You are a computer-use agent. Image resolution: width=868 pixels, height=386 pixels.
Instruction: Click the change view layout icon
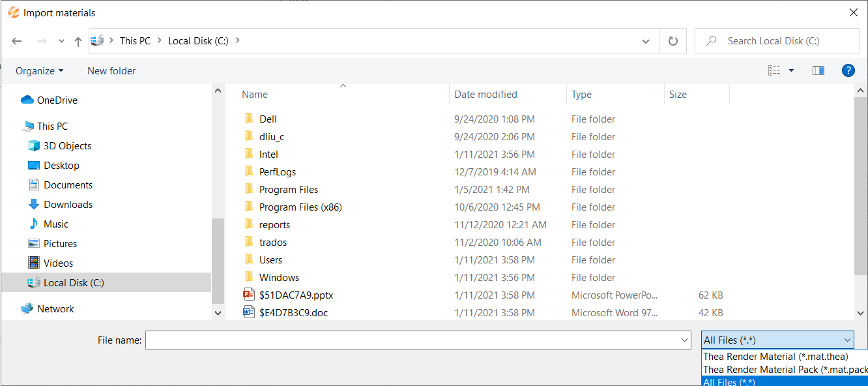point(774,70)
